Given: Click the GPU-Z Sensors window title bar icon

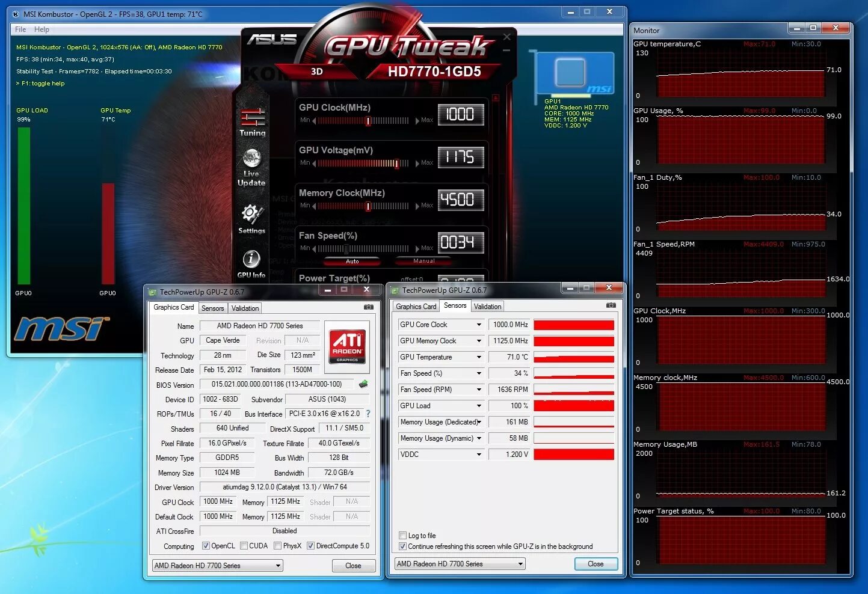Looking at the screenshot, I should point(395,290).
